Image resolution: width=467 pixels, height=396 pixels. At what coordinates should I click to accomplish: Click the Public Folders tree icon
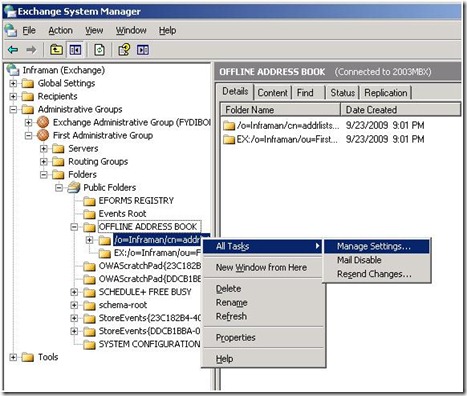(x=73, y=188)
